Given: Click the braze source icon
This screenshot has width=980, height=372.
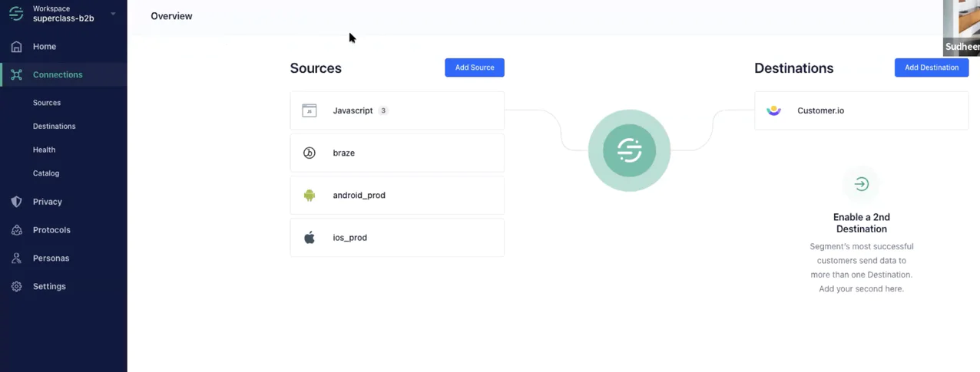Looking at the screenshot, I should coord(310,153).
